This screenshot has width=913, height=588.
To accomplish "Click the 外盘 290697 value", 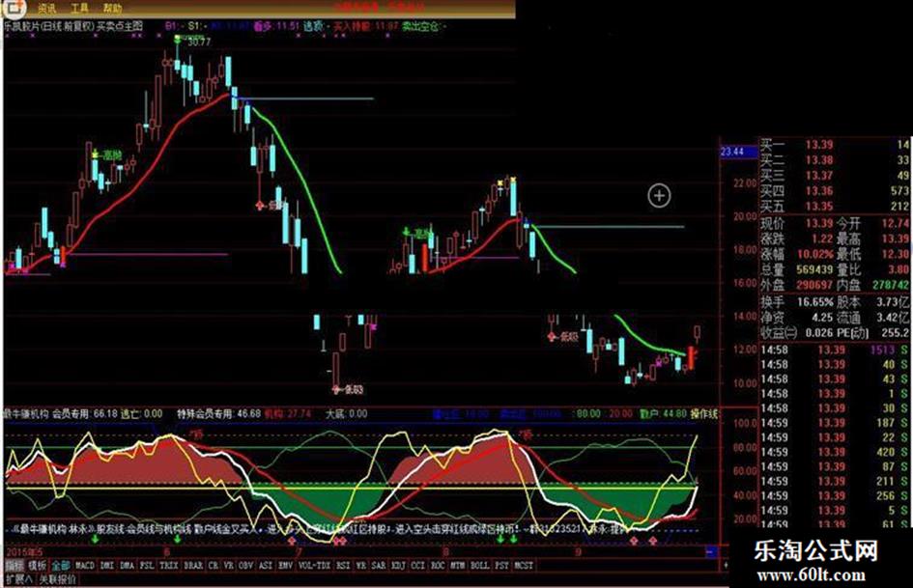I will tap(814, 285).
